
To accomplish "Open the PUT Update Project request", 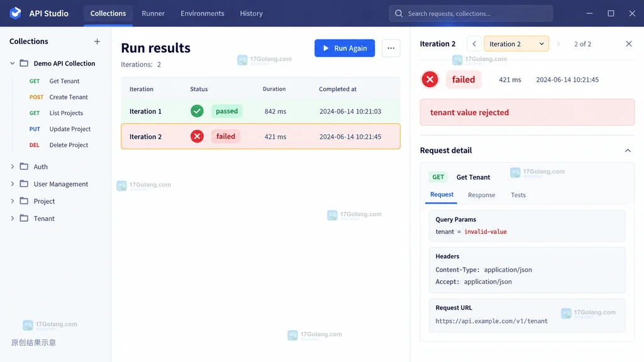I will (60, 129).
